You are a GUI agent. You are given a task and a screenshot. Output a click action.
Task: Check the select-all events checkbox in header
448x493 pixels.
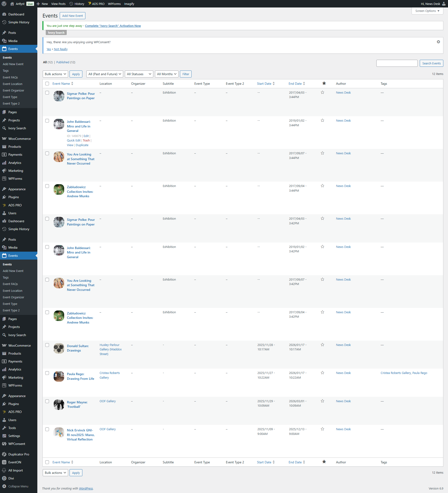click(47, 84)
